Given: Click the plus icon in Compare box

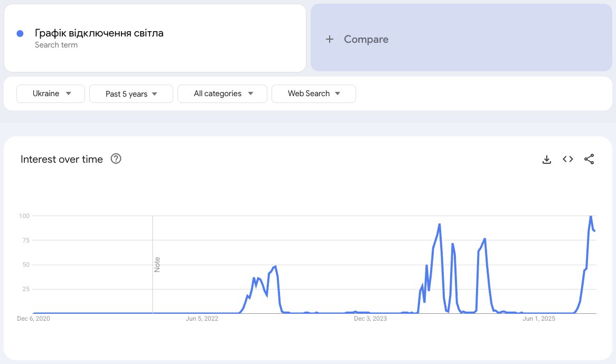Looking at the screenshot, I should click(330, 39).
